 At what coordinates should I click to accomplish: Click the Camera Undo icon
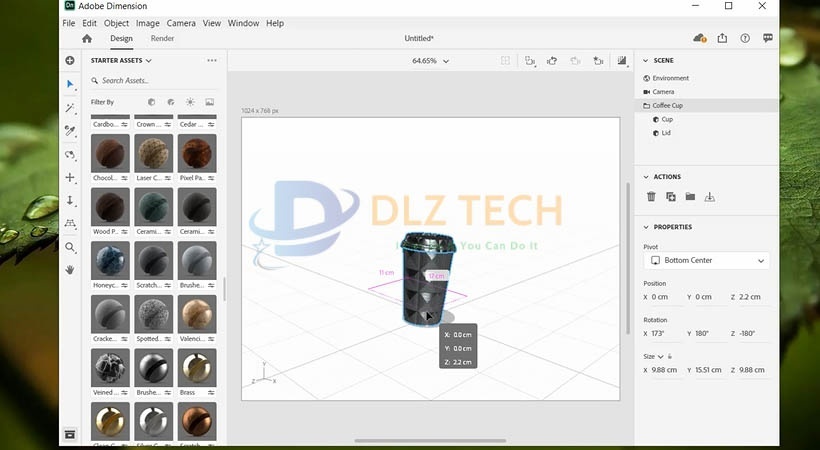pos(552,61)
